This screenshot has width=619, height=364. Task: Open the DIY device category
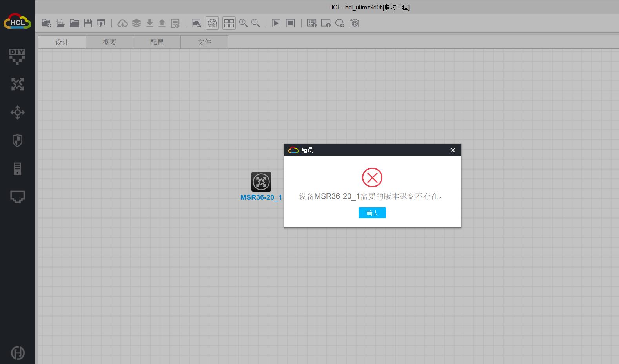coord(17,56)
